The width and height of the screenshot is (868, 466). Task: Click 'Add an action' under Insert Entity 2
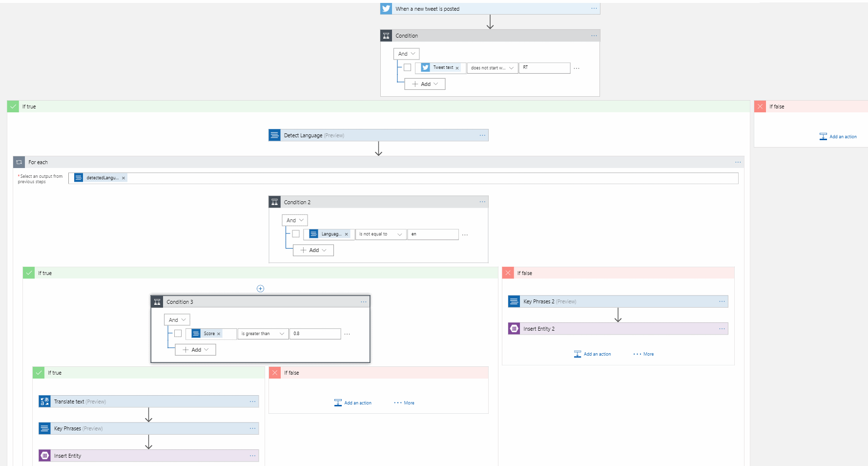click(x=592, y=354)
